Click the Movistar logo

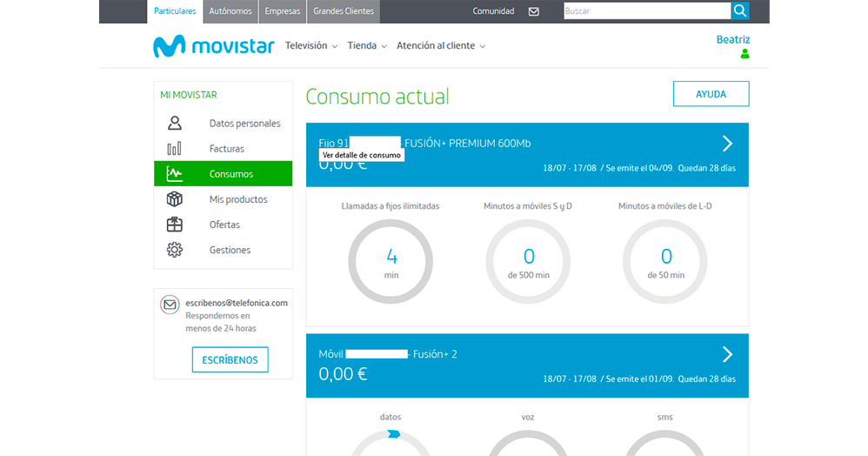pyautogui.click(x=213, y=46)
